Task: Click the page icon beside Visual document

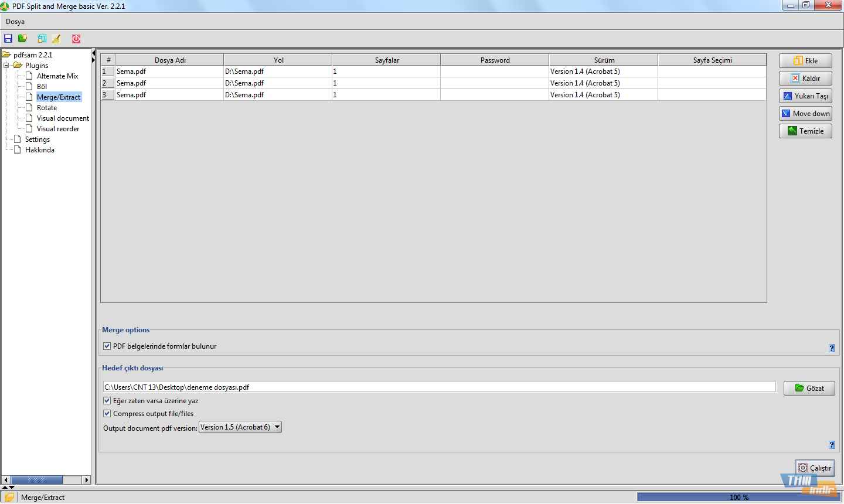Action: (x=29, y=118)
